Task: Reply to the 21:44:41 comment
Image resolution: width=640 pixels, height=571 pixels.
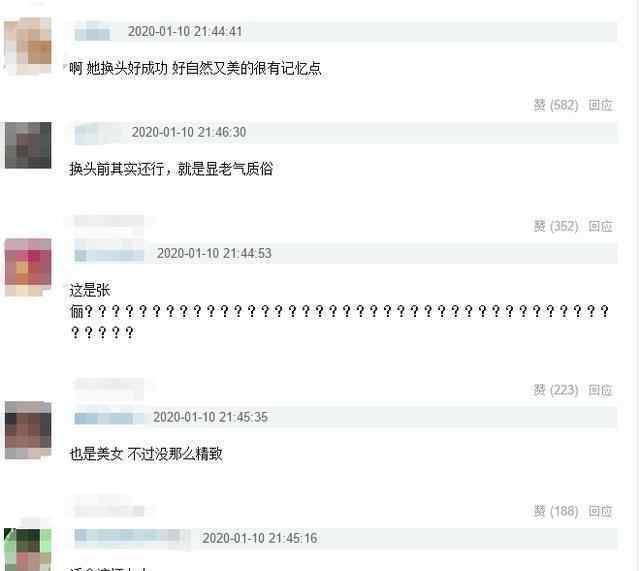Action: point(600,105)
